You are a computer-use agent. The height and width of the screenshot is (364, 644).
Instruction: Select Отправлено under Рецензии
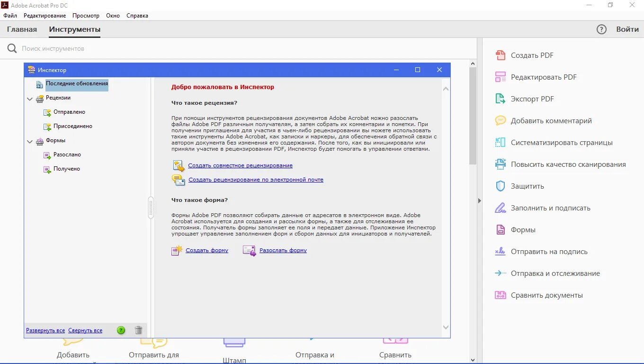coord(69,112)
